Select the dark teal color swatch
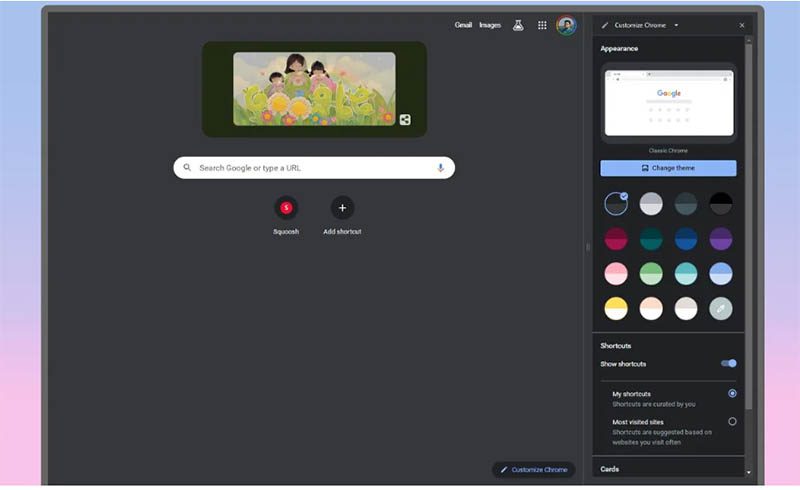This screenshot has width=800, height=490. [651, 238]
